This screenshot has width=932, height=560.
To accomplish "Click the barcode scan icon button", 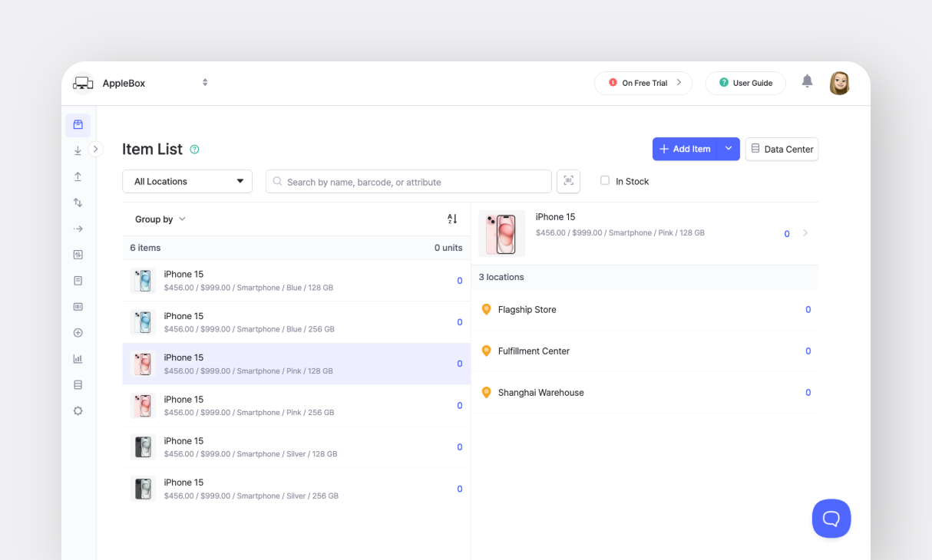I will point(568,181).
